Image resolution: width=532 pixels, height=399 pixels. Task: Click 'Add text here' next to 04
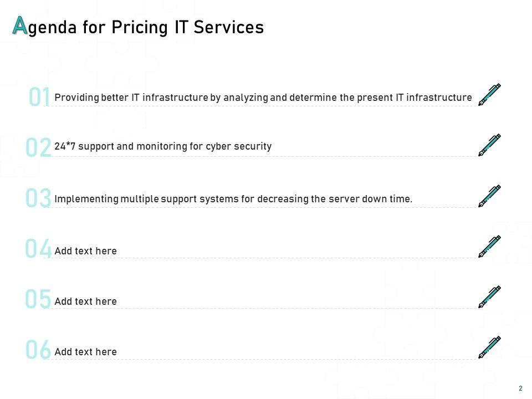tap(86, 251)
